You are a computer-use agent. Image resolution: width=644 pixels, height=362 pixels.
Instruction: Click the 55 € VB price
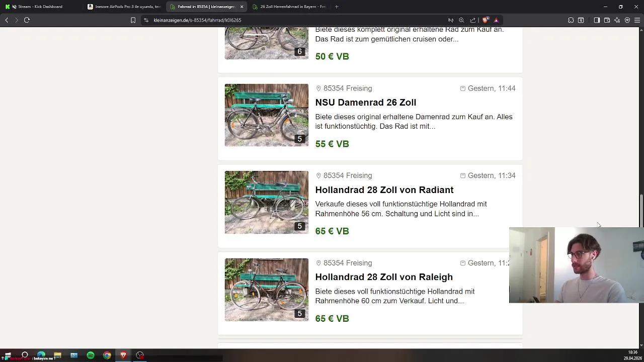[x=332, y=144]
